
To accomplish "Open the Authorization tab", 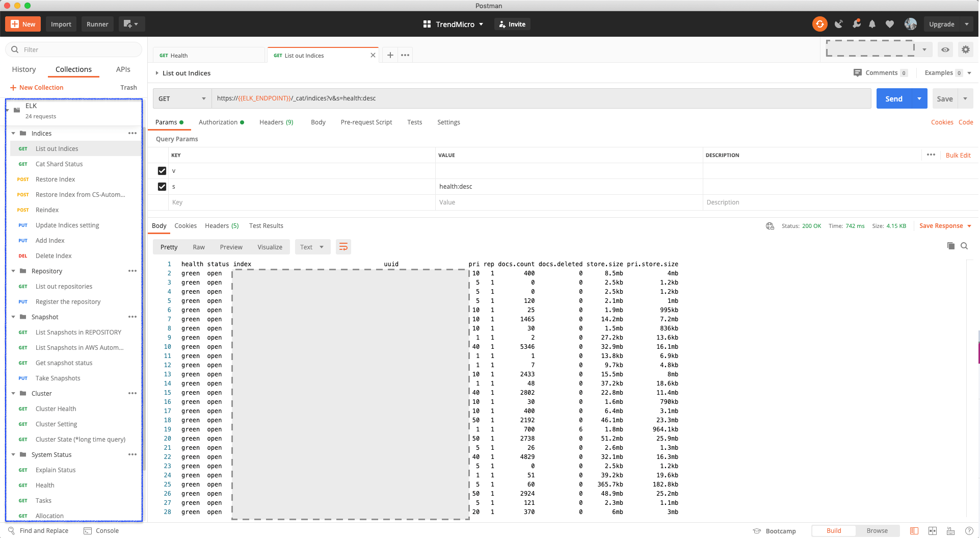I will (x=221, y=122).
